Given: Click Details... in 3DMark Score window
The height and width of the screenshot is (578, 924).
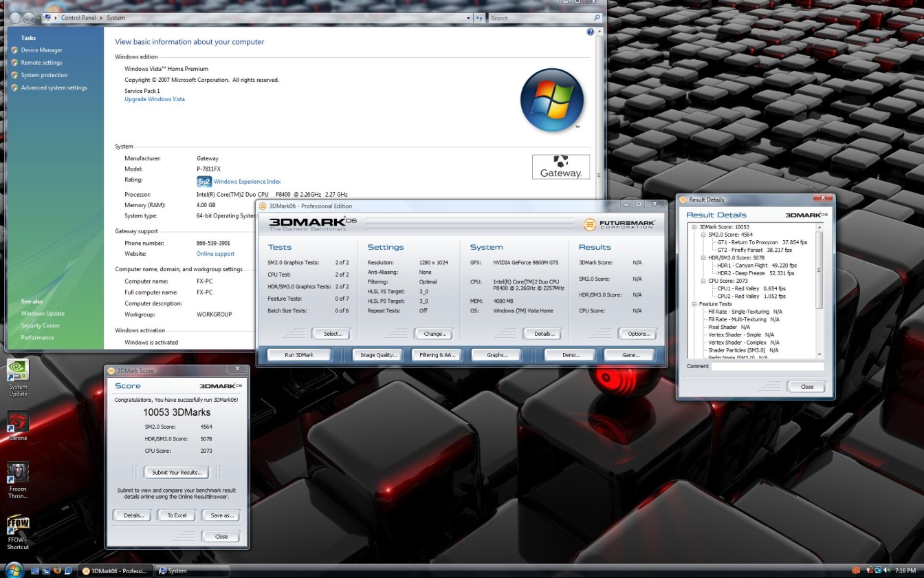Looking at the screenshot, I should (x=133, y=515).
